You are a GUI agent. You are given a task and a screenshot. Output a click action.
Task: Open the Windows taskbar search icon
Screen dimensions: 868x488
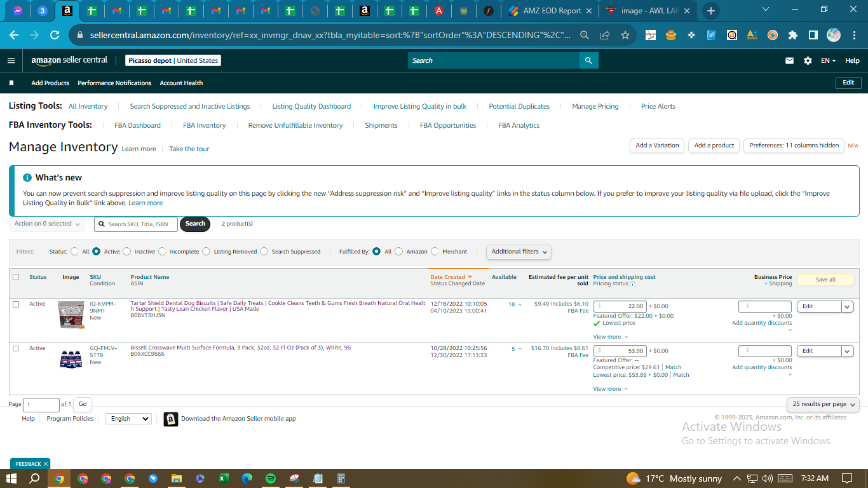click(35, 478)
